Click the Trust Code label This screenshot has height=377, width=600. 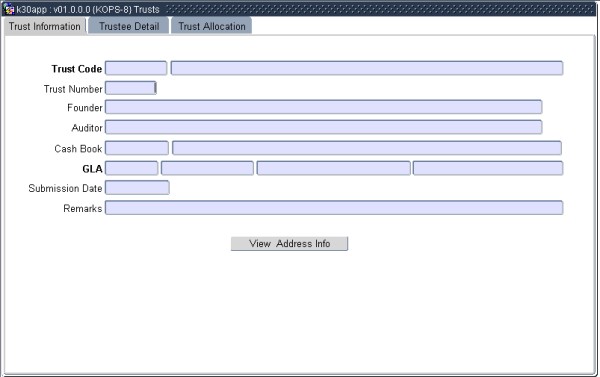point(77,69)
